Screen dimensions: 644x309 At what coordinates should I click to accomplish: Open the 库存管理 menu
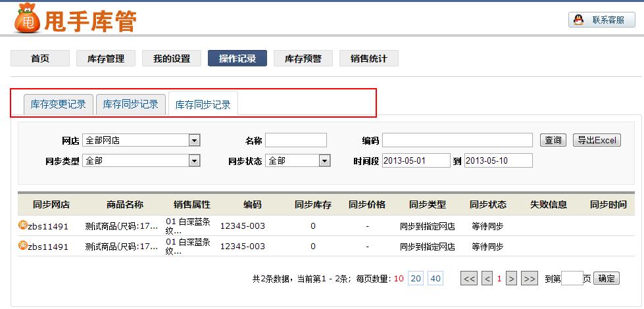coord(106,59)
